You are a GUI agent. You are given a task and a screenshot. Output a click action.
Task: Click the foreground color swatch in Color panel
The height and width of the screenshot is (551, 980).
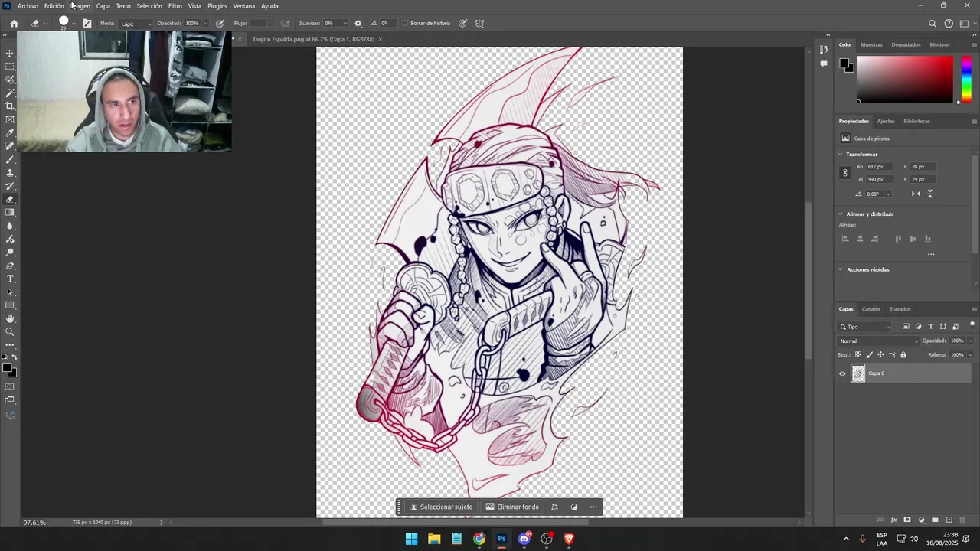click(844, 63)
